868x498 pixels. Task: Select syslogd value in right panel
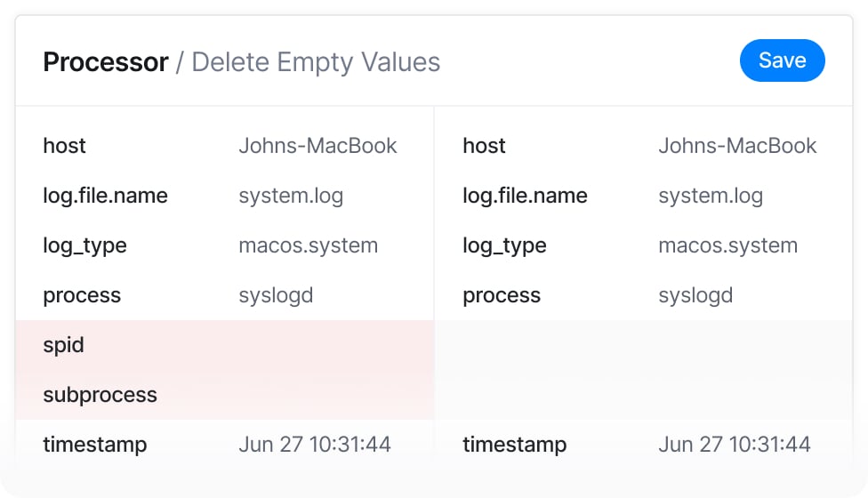695,295
